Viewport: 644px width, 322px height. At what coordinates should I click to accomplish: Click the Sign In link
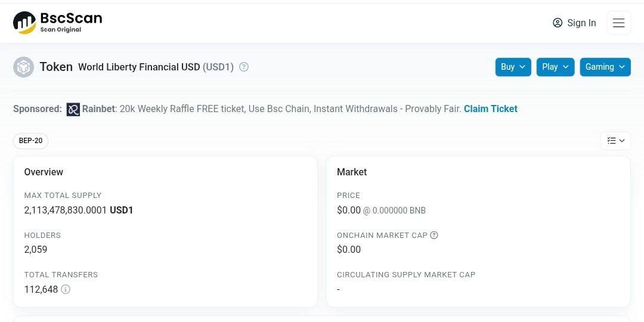(x=581, y=23)
